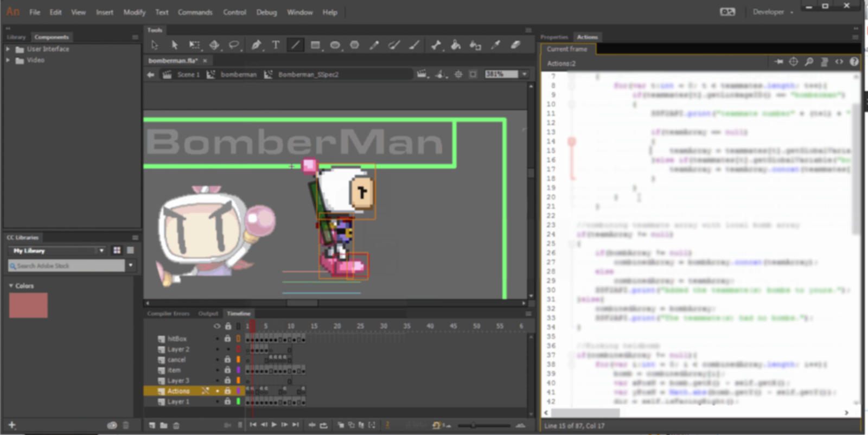
Task: Select the Eyedropper tool
Action: coord(495,45)
